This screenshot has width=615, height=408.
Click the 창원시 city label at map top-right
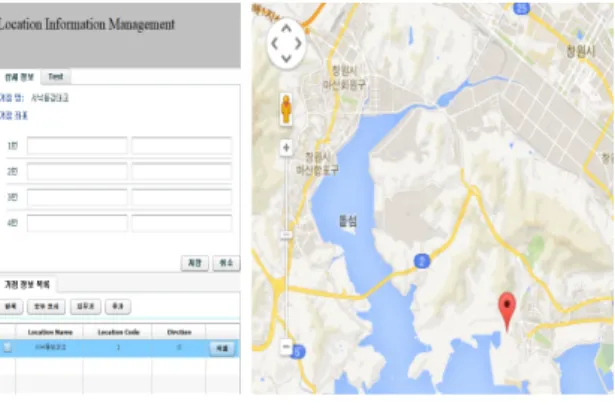click(x=581, y=51)
